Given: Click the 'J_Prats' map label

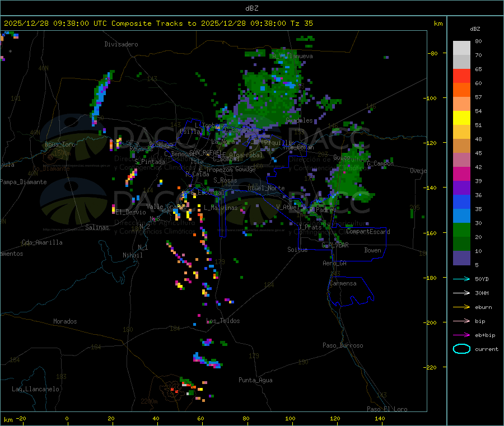Looking at the screenshot, I should [x=310, y=227].
